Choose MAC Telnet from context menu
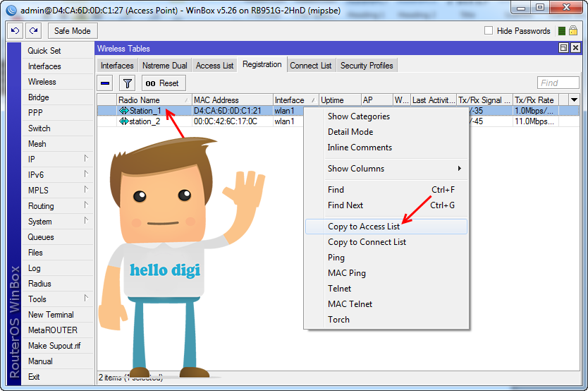The width and height of the screenshot is (588, 391). tap(386, 304)
